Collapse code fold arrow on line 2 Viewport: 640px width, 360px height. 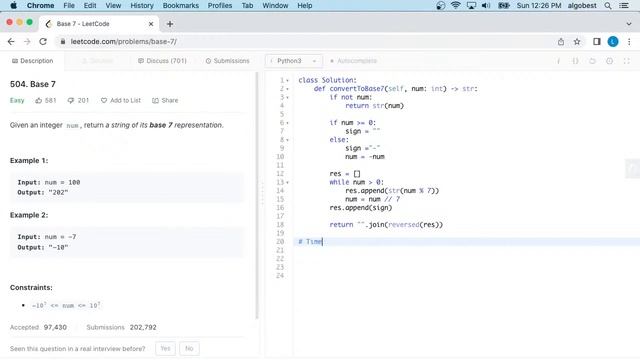point(287,89)
